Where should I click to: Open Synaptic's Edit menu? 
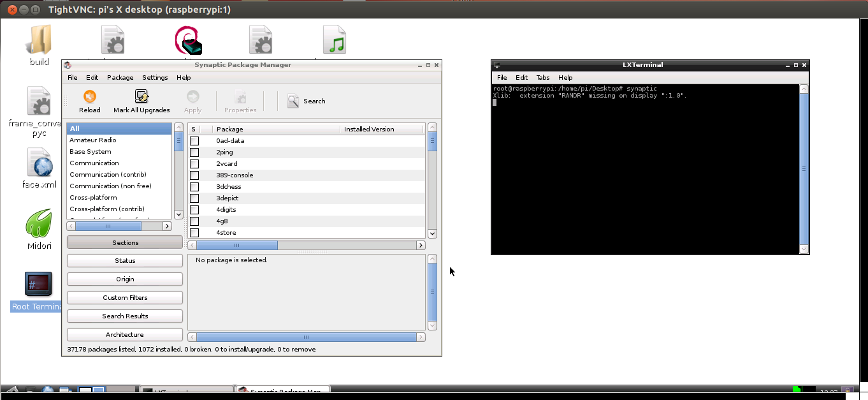[92, 77]
